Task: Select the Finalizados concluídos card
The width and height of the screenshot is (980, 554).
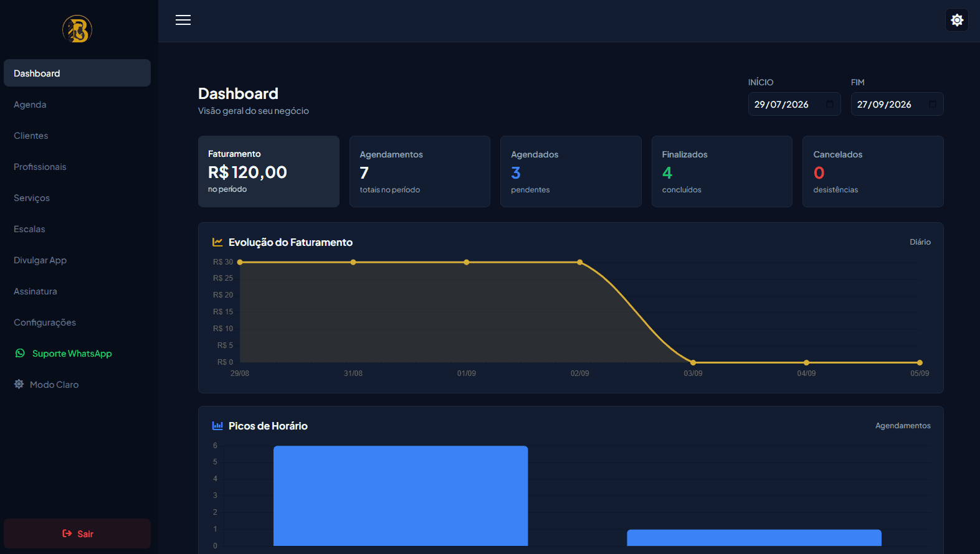Action: (722, 171)
